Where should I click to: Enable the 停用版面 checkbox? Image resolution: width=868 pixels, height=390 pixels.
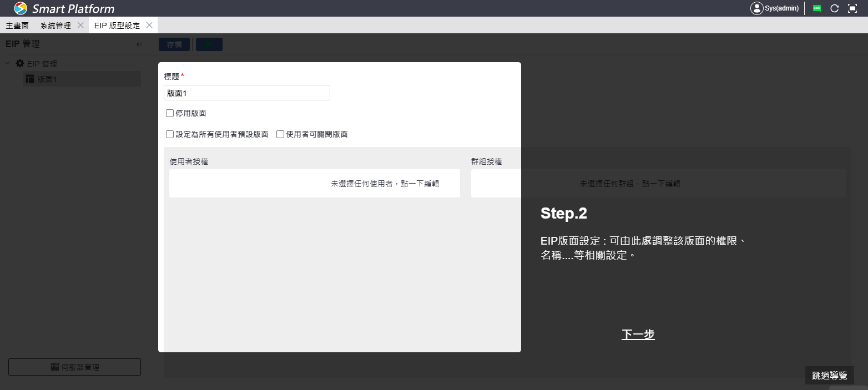click(x=170, y=113)
